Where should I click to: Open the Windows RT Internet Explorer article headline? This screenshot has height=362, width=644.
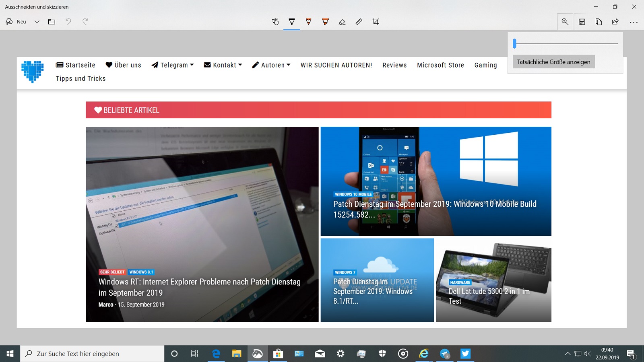click(200, 287)
